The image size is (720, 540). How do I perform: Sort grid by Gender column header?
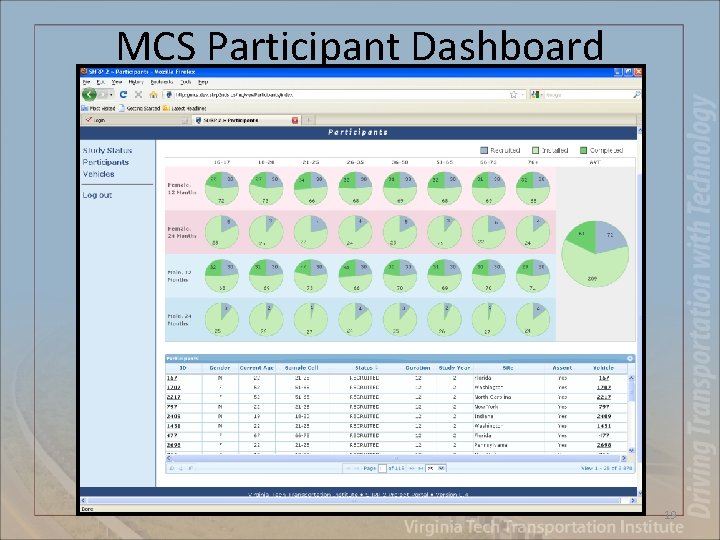(219, 368)
